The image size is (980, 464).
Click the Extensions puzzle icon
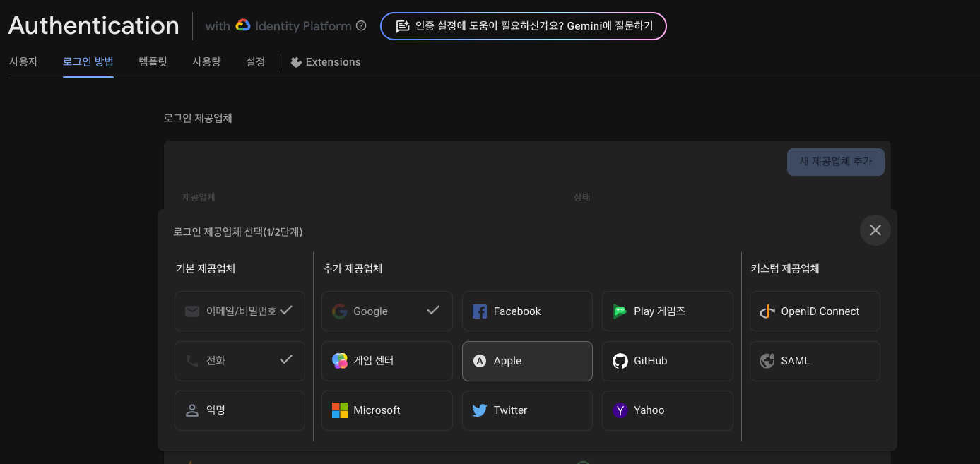tap(296, 62)
